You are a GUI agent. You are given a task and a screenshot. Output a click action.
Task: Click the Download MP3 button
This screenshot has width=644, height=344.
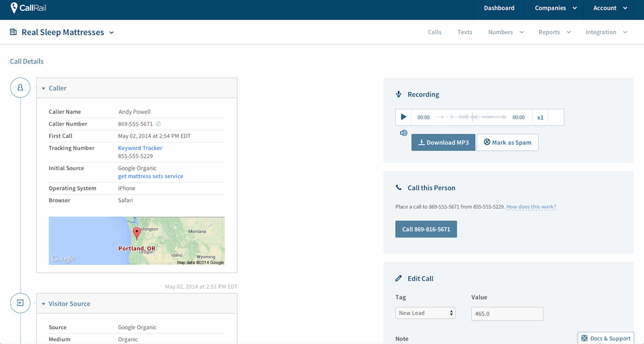443,142
